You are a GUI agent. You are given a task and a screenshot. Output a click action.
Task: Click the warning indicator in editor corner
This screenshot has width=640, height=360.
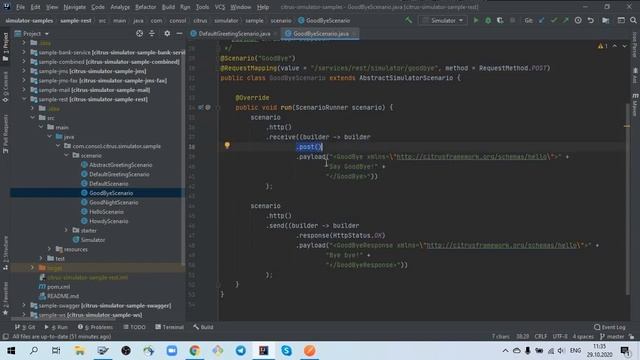(x=602, y=46)
